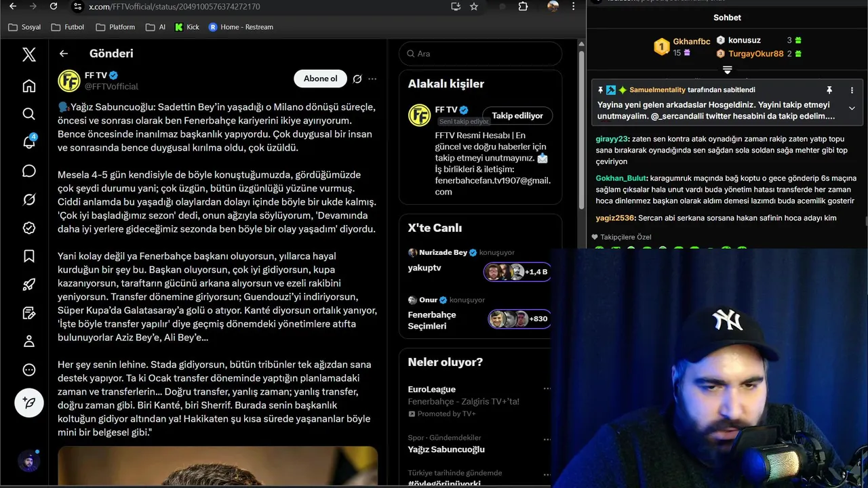This screenshot has height=488, width=868.
Task: Open site information icon beside the URL
Action: click(77, 6)
